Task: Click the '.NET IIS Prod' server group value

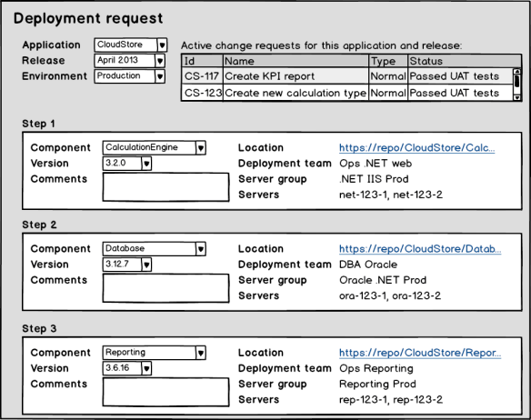Action: pos(374,179)
